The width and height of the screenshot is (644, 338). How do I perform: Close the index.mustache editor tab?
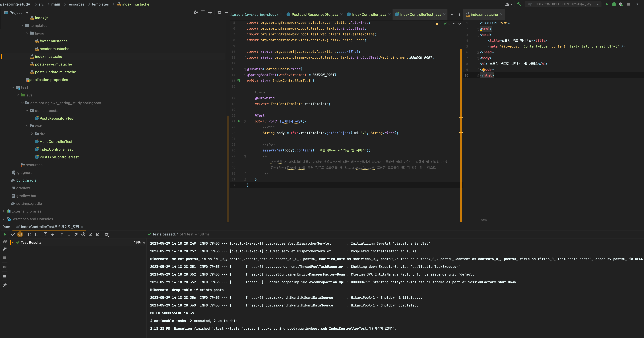pyautogui.click(x=501, y=15)
